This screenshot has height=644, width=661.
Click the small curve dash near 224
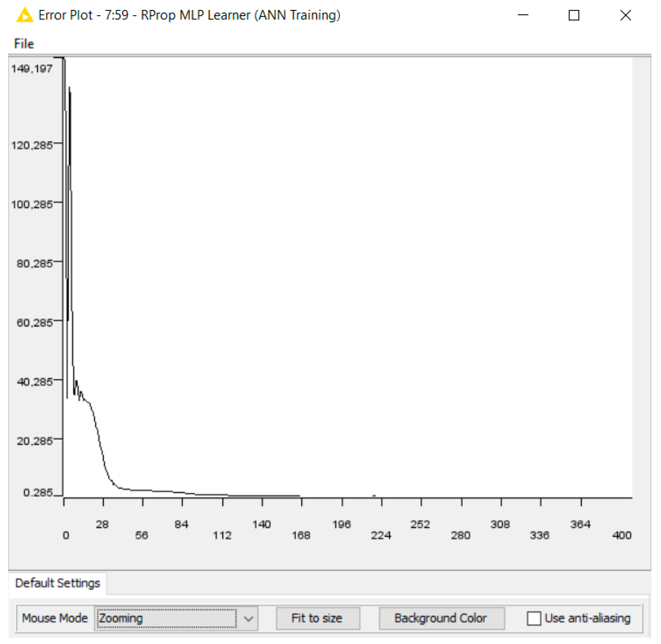click(x=374, y=496)
